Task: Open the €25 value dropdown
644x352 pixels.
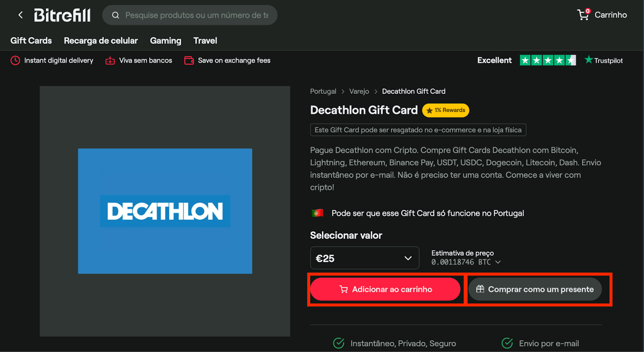Action: [x=365, y=258]
